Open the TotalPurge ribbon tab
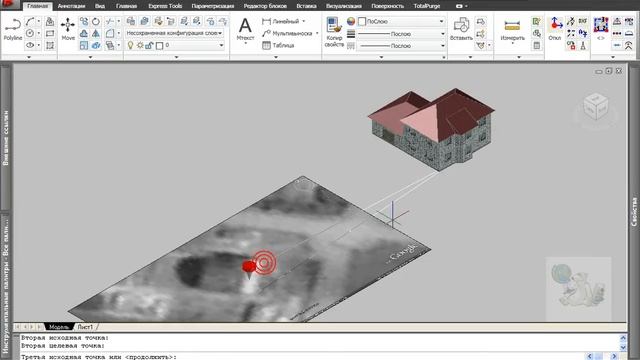Viewport: 640px width, 360px height. click(x=427, y=6)
